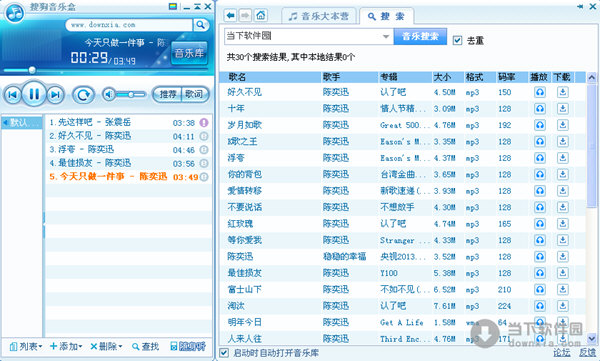Click the purple status icon beside 先这样吧
The image size is (600, 361).
pos(204,123)
